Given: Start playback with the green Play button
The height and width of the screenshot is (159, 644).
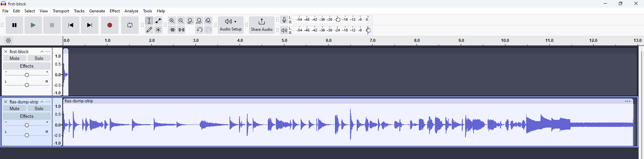Looking at the screenshot, I should click(33, 25).
